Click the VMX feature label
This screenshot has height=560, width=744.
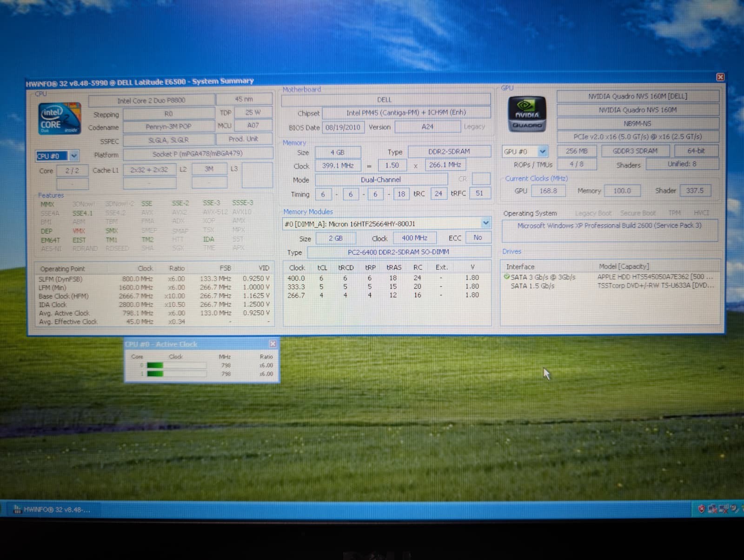[x=79, y=231]
